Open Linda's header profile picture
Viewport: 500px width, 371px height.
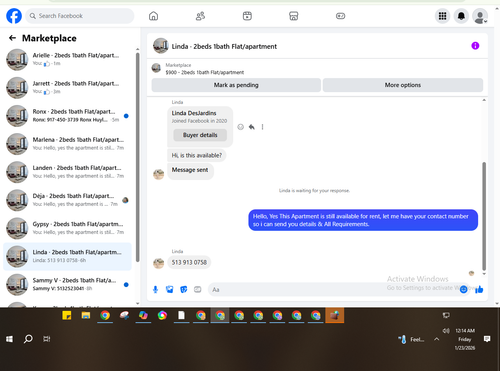[161, 46]
